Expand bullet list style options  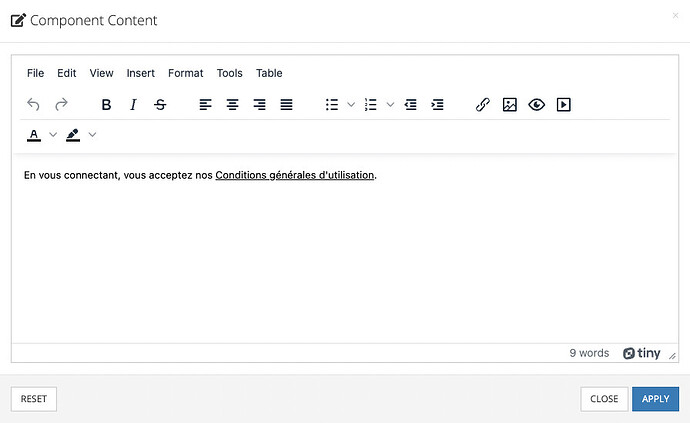(x=351, y=104)
